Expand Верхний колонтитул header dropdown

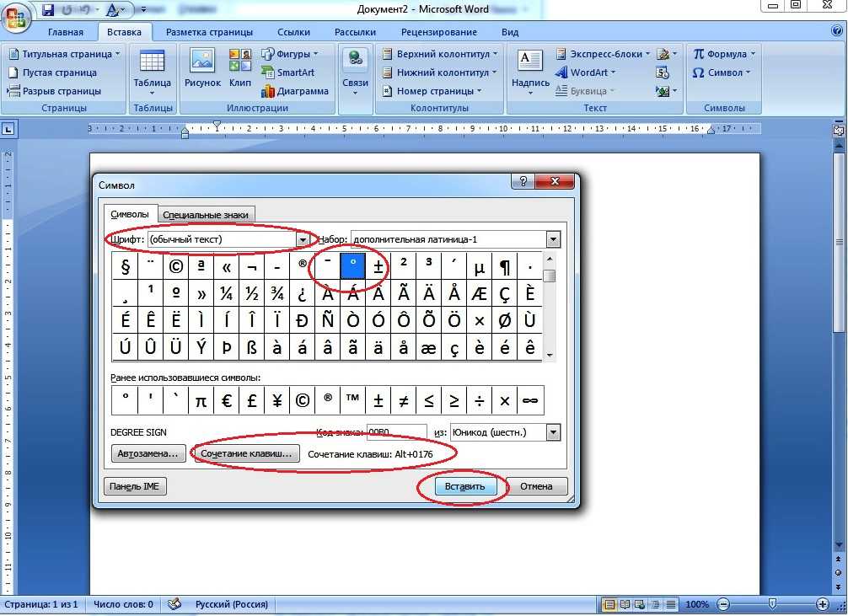(495, 54)
